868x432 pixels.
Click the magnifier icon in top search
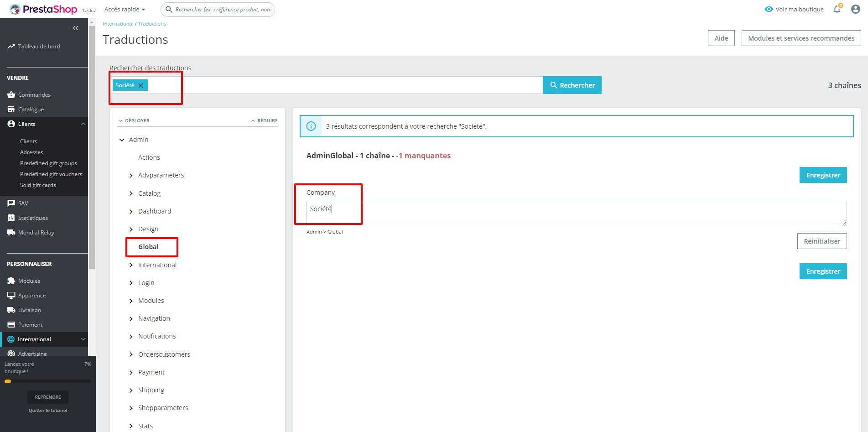click(x=169, y=9)
